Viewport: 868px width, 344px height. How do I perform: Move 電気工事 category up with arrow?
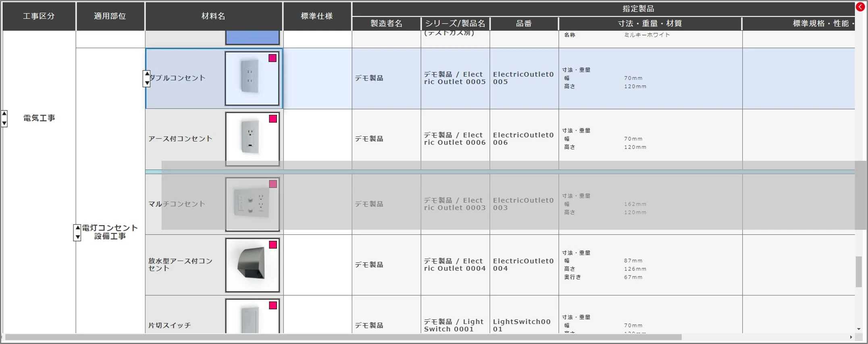point(4,114)
